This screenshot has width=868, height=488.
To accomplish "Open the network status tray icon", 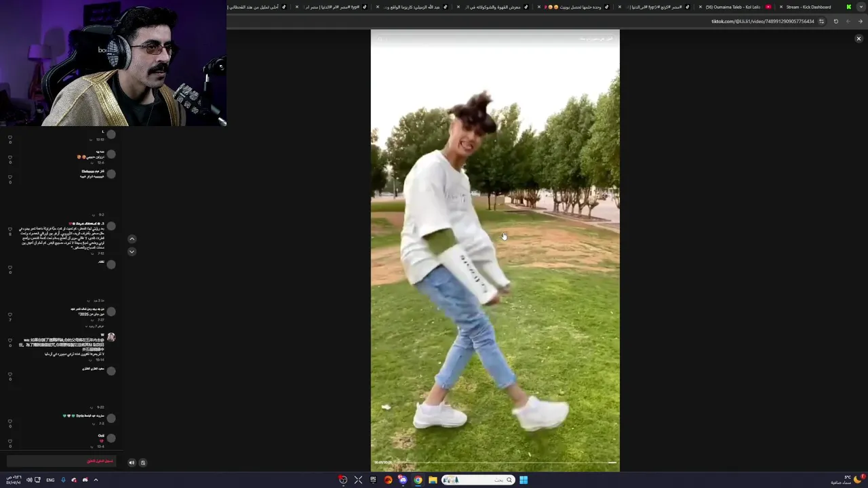I will 37,480.
